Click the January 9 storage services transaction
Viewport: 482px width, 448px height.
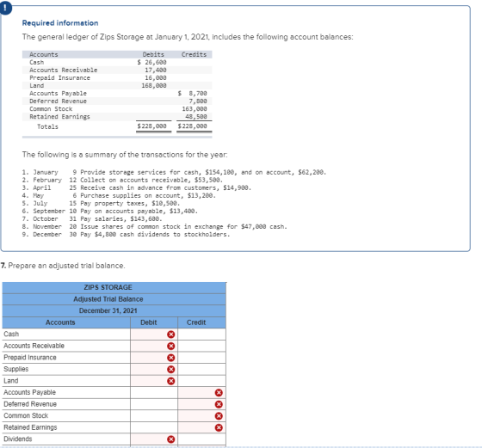[x=174, y=172]
